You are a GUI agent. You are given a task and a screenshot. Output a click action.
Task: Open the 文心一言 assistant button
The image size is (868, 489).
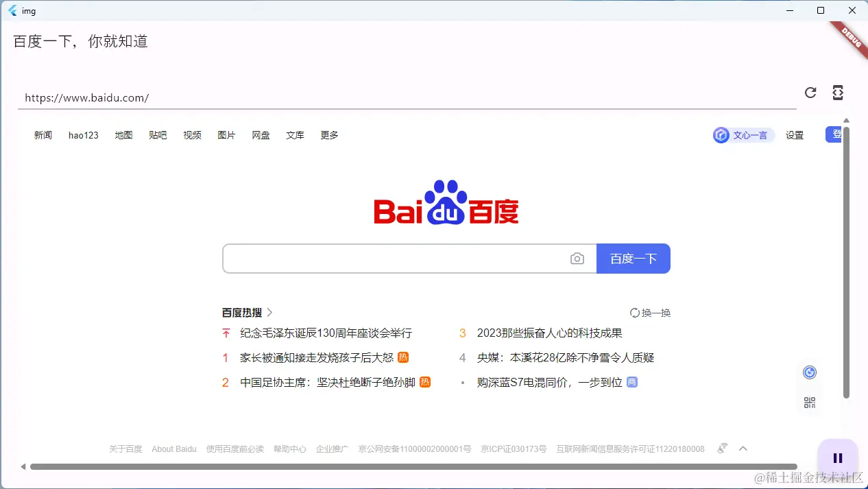point(744,135)
